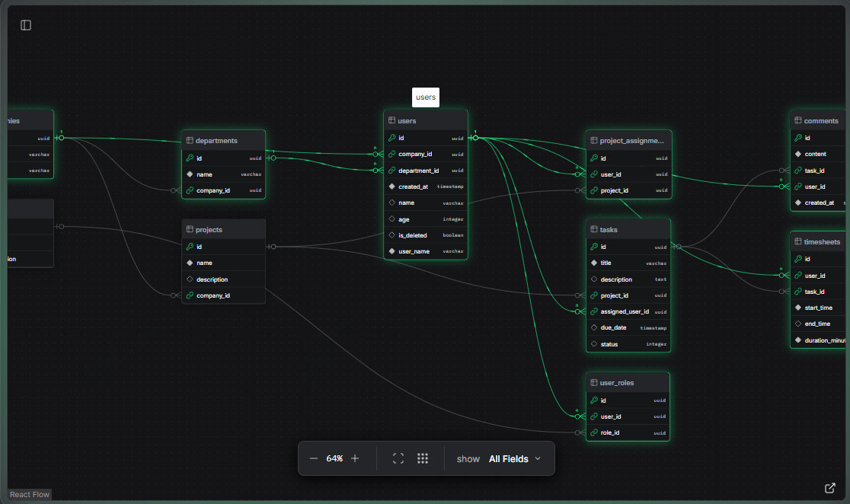Image resolution: width=850 pixels, height=504 pixels.
Task: Select the timesheets table header
Action: click(821, 242)
